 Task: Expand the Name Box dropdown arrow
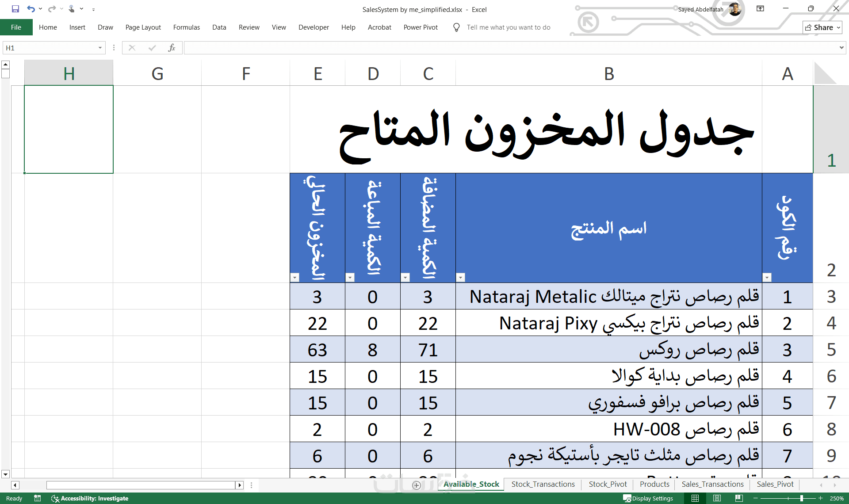click(100, 48)
